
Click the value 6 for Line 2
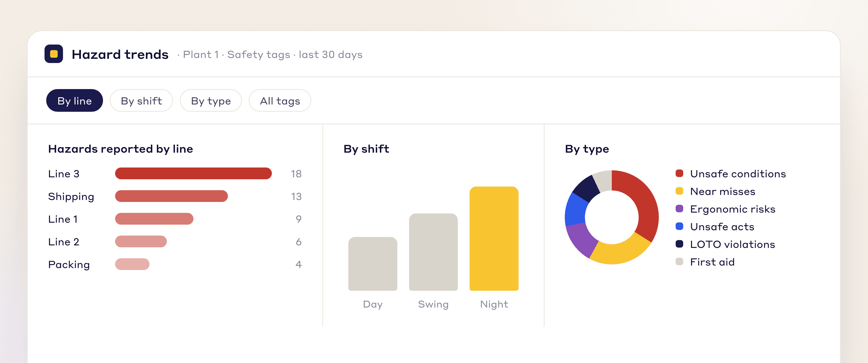tap(298, 242)
